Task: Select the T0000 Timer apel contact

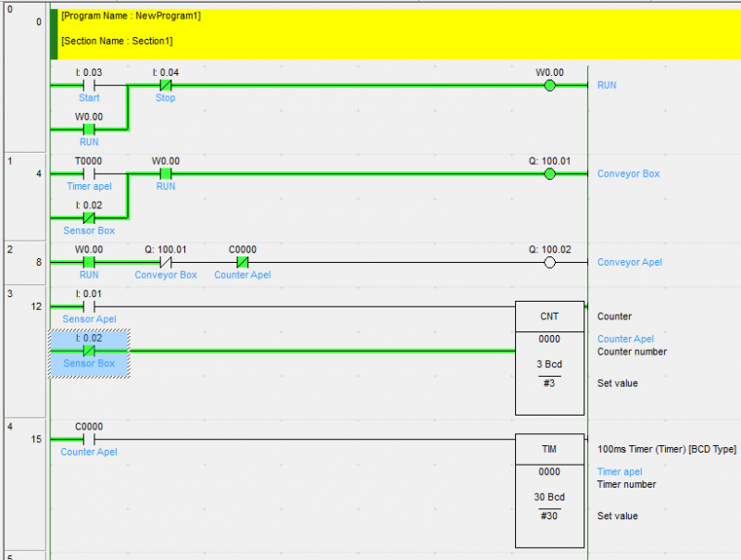Action: point(89,174)
